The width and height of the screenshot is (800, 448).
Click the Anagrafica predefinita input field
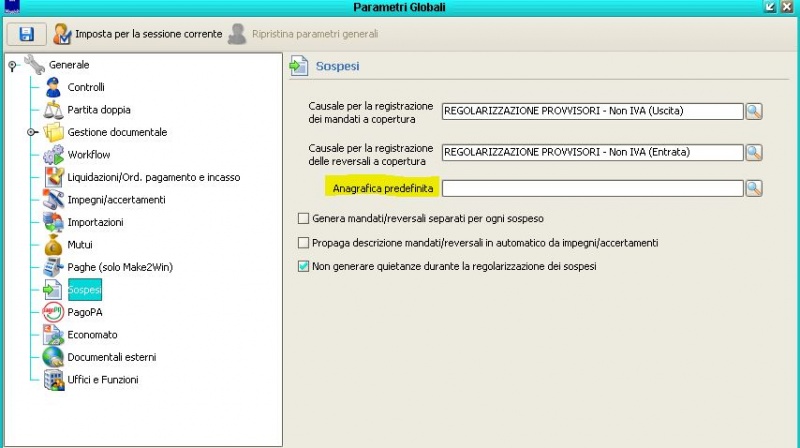point(592,188)
